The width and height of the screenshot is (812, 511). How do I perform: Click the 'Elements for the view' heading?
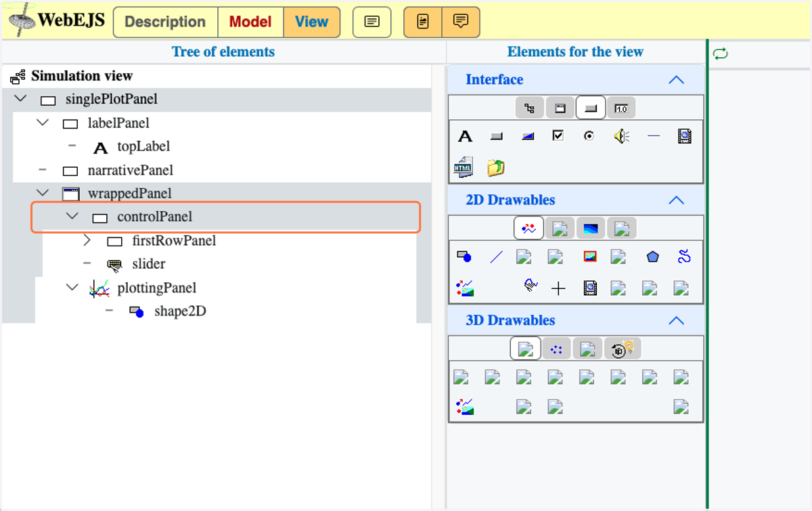(x=575, y=52)
